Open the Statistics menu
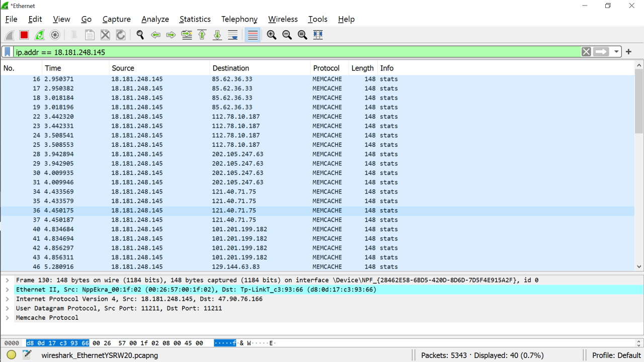The image size is (644, 362). [x=195, y=19]
